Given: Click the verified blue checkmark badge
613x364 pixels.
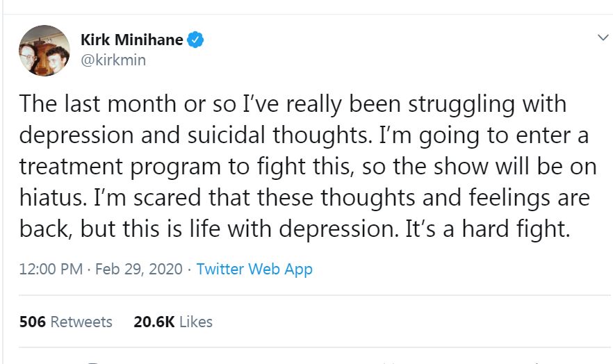Looking at the screenshot, I should click(x=197, y=40).
